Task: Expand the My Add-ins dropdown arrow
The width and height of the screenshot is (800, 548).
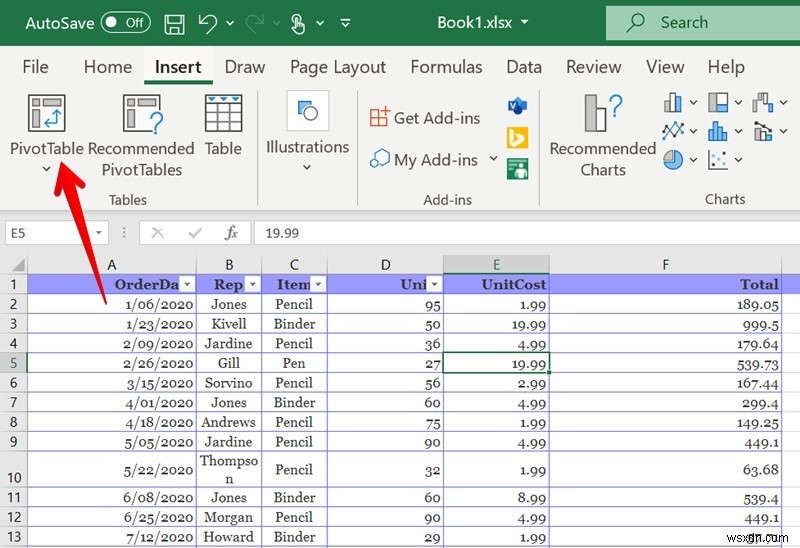Action: [x=493, y=158]
